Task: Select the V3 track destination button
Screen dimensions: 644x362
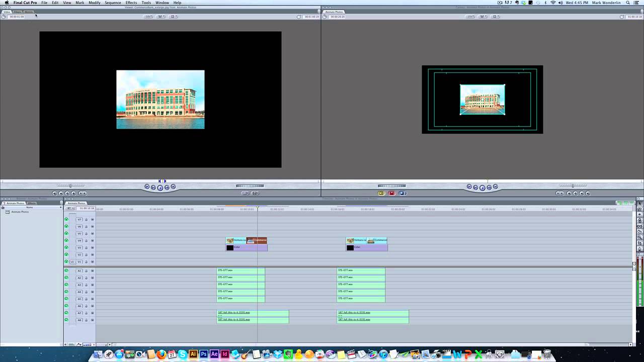Action: [79, 248]
